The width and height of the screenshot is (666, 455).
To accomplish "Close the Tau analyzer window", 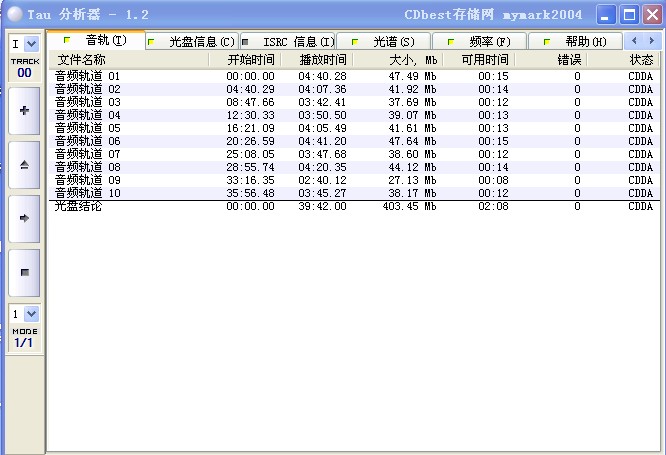I will [x=652, y=15].
